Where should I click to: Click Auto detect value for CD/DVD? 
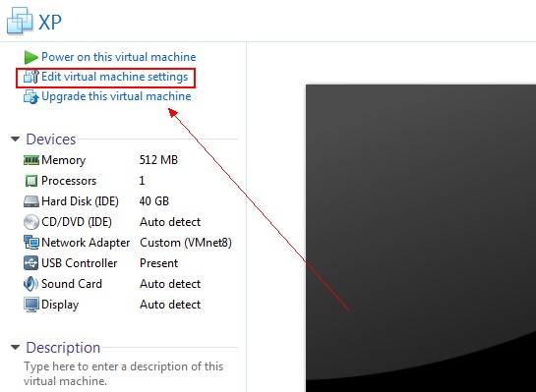tap(170, 222)
